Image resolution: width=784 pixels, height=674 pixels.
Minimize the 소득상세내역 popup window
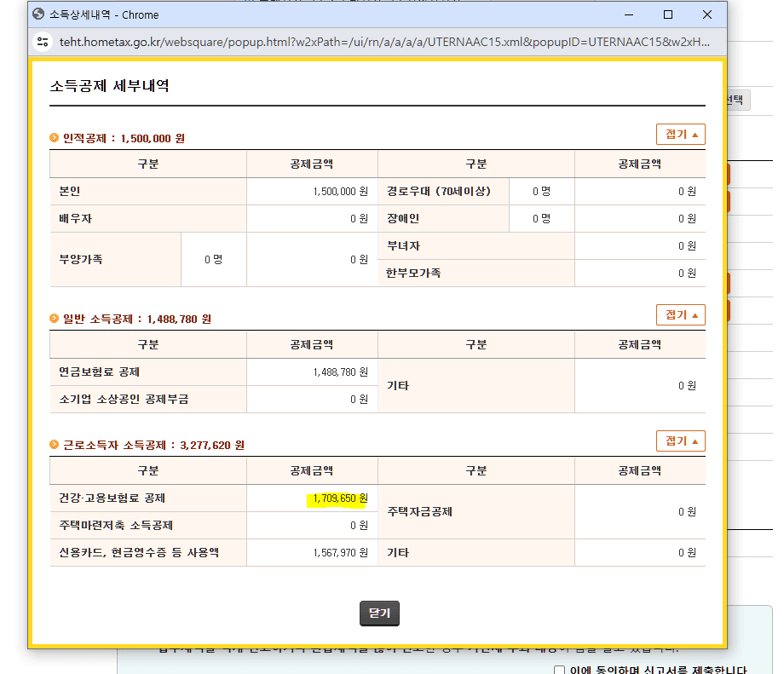[x=629, y=14]
